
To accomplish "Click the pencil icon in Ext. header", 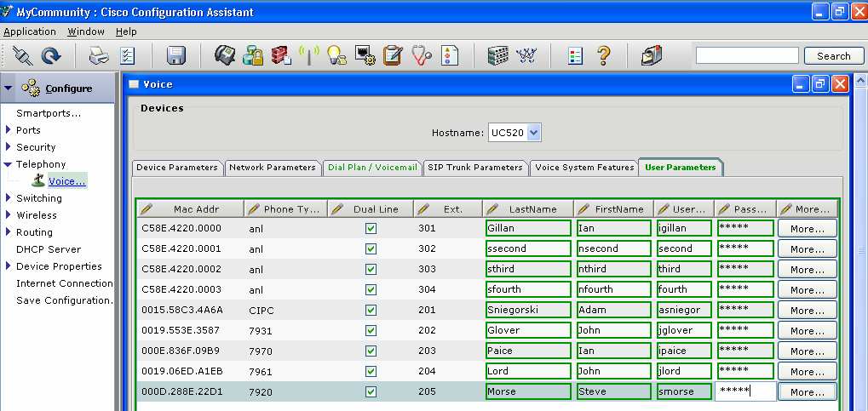I will tap(423, 209).
